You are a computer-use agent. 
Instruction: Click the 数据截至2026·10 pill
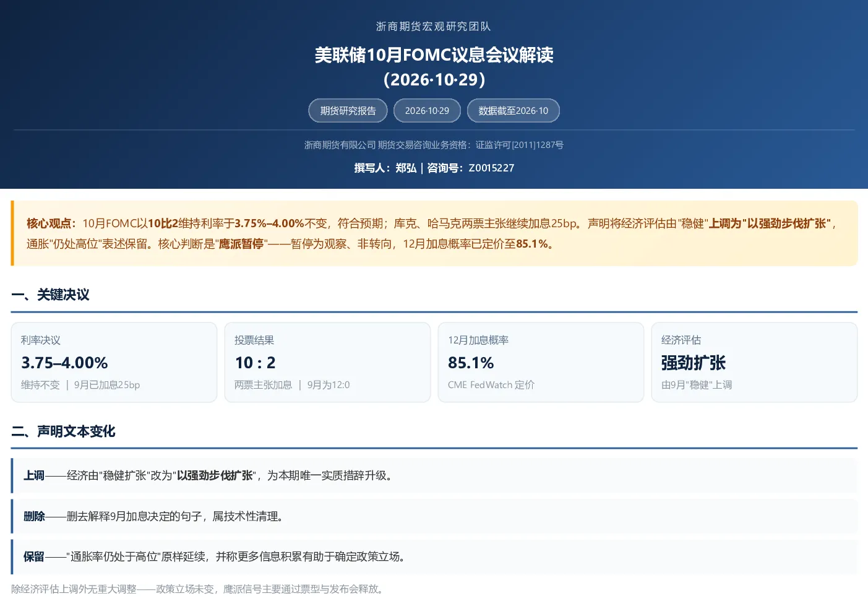click(x=513, y=111)
